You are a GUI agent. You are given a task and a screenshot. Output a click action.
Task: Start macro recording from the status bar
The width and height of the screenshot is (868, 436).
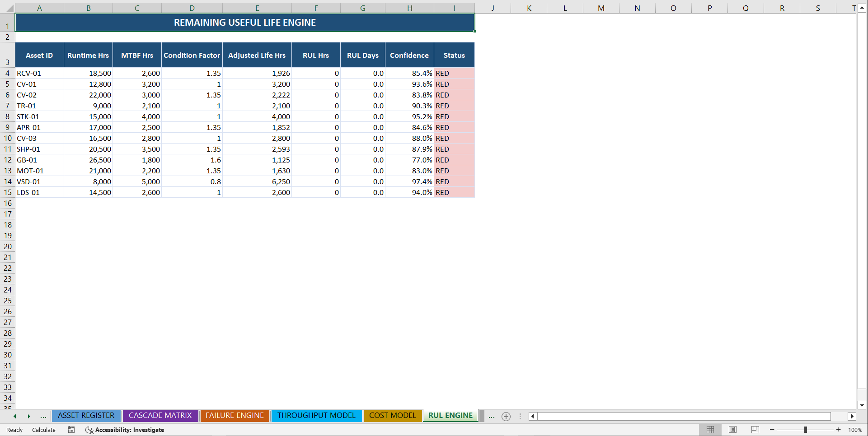71,430
